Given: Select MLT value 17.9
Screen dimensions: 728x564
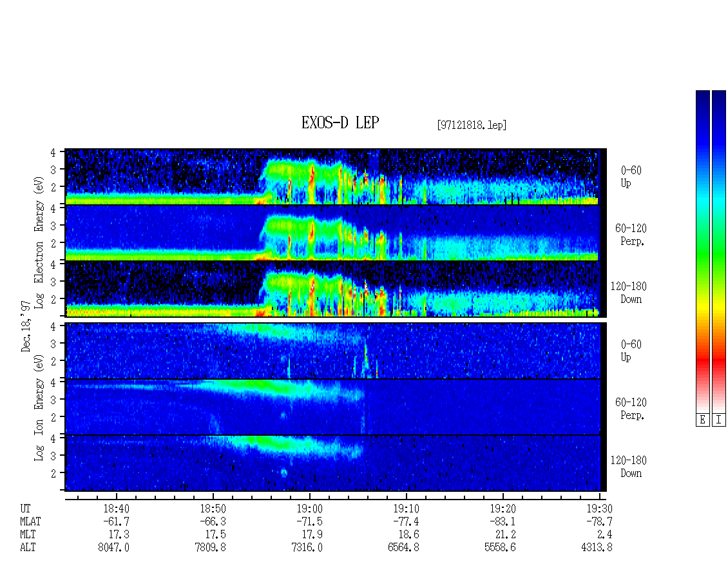Looking at the screenshot, I should tap(312, 535).
